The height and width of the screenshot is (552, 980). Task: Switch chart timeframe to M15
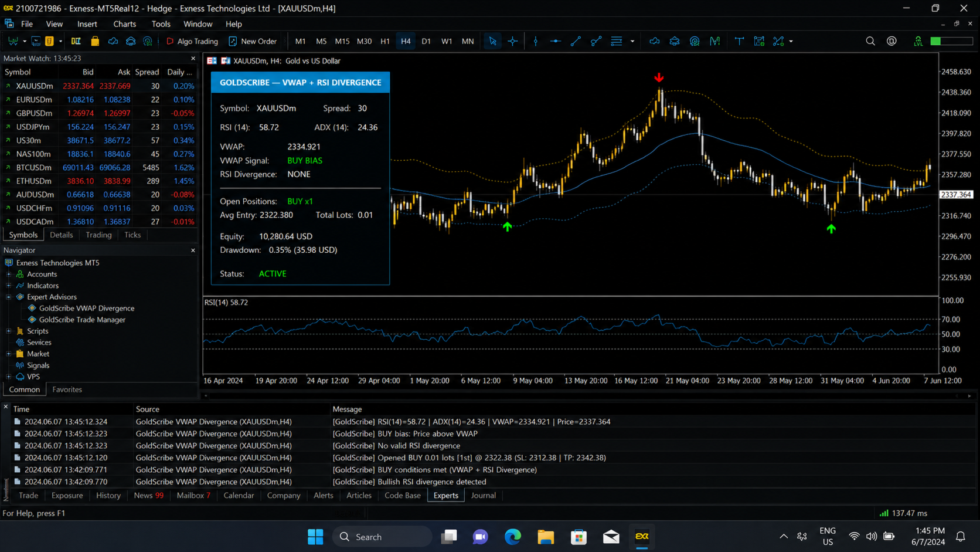(342, 41)
